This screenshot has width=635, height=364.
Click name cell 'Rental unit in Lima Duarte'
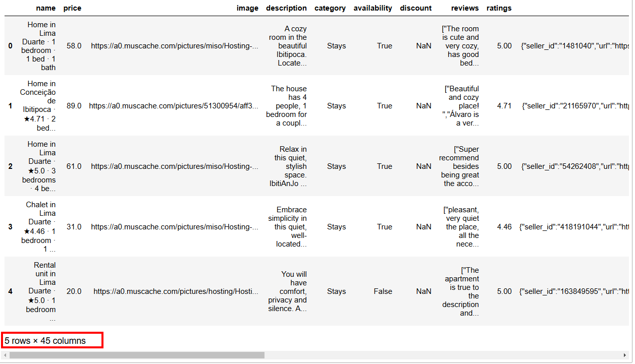[41, 291]
